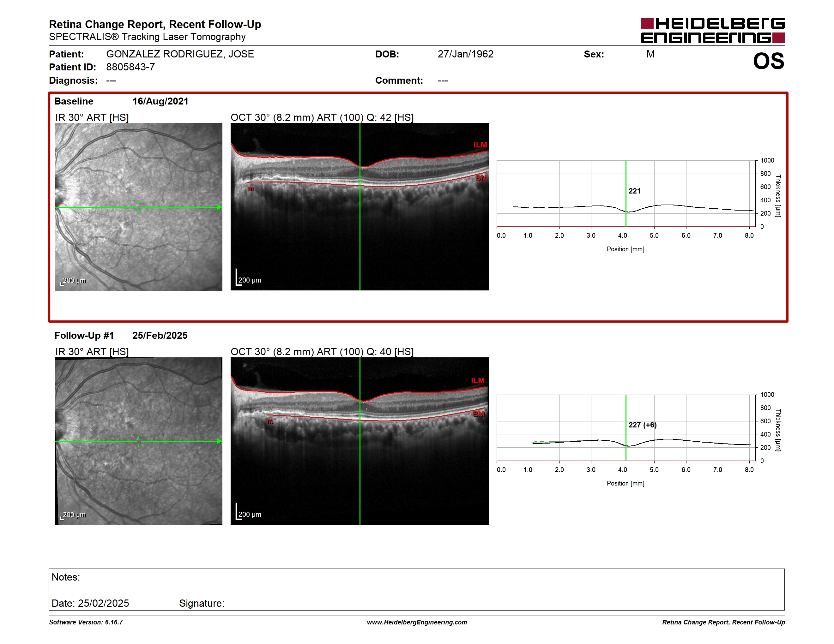Viewport: 834px width, 644px height.
Task: Click the date of birth 27/Jan/1962
Action: (x=466, y=54)
